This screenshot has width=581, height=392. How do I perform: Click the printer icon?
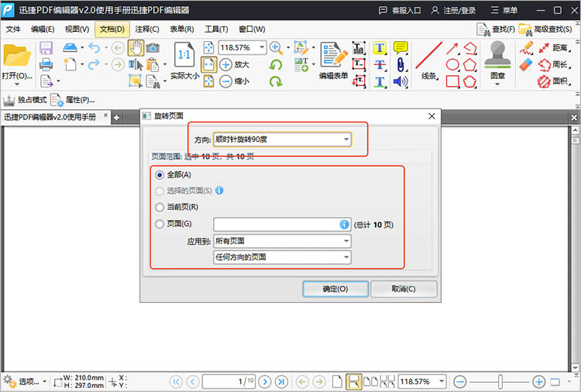point(46,64)
